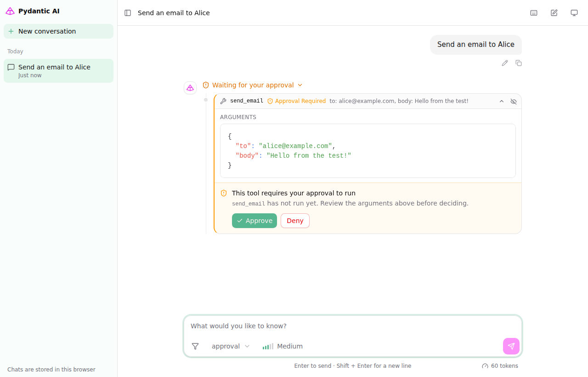Viewport: 588px width, 377px height.
Task: Click the "Hello from the test!" JSON value
Action: pos(309,156)
